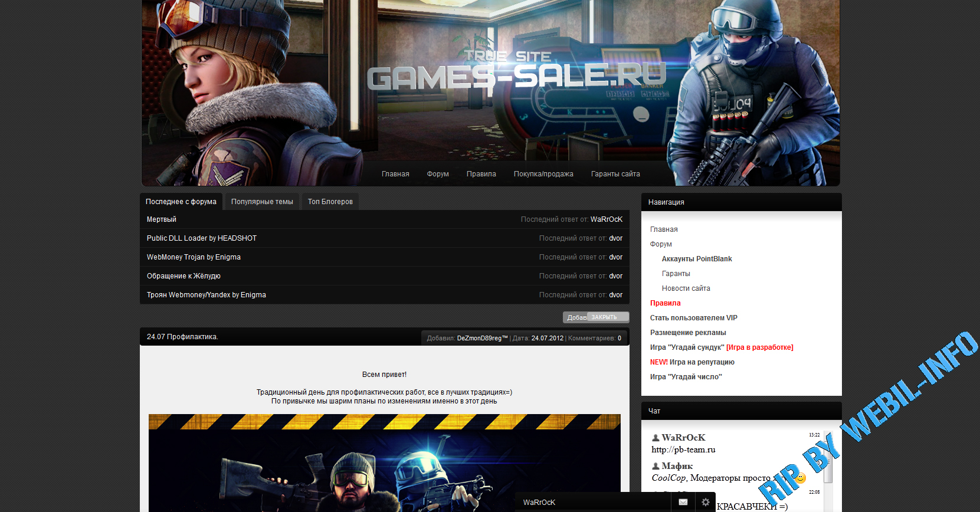The width and height of the screenshot is (980, 512).
Task: Open the topic Обращение к Жёлудю
Action: [x=183, y=276]
